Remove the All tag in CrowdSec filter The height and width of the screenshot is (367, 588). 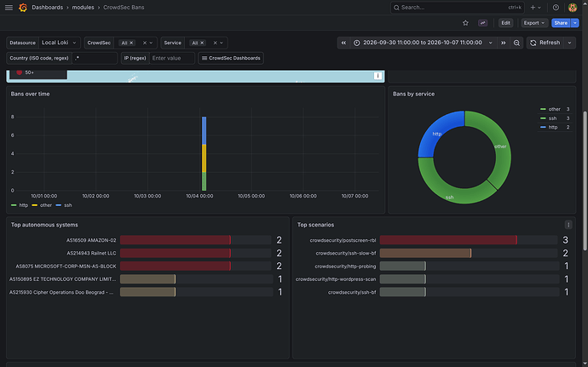pyautogui.click(x=131, y=43)
